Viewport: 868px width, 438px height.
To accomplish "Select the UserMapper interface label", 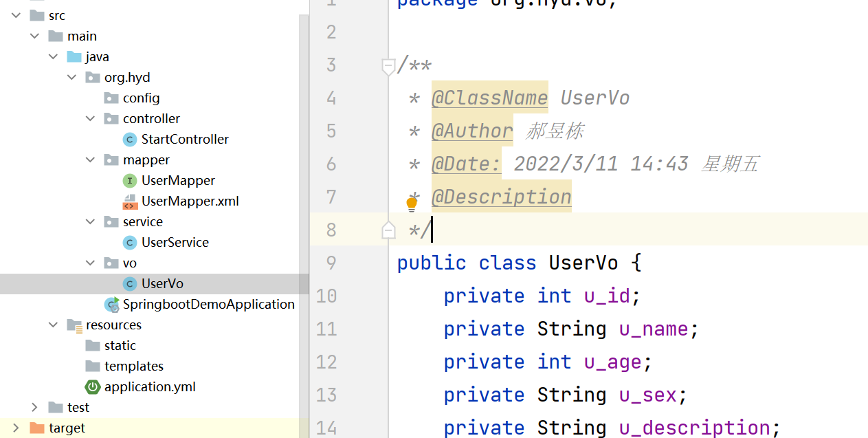I will (178, 180).
